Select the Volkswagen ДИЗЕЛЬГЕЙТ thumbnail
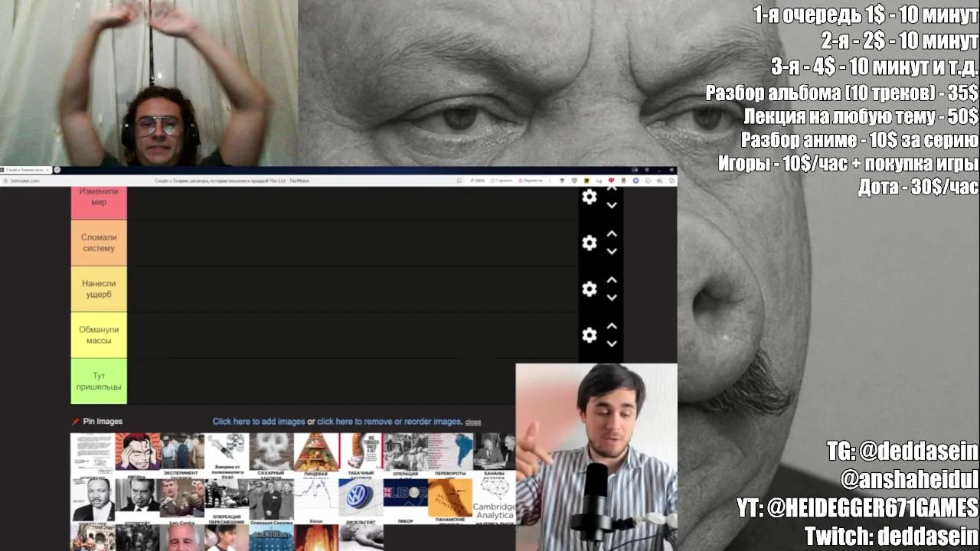This screenshot has height=551, width=980. pos(361,500)
